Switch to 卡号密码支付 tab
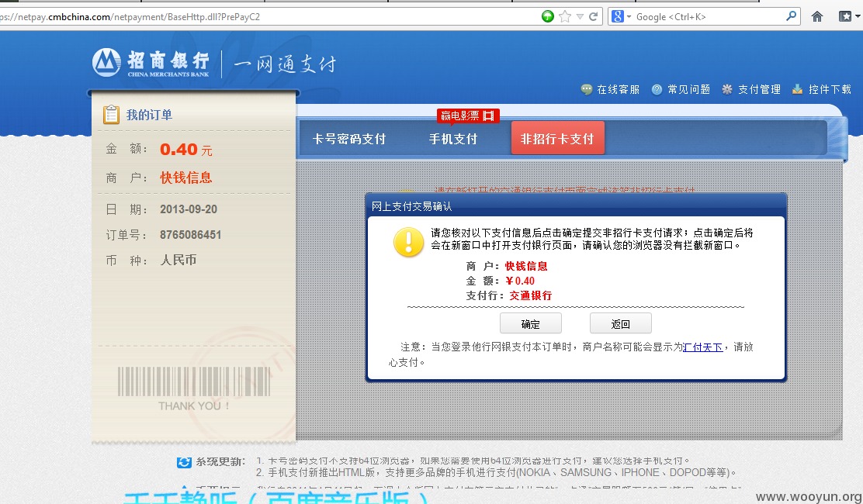Screen dimensions: 863x504 pyautogui.click(x=349, y=139)
